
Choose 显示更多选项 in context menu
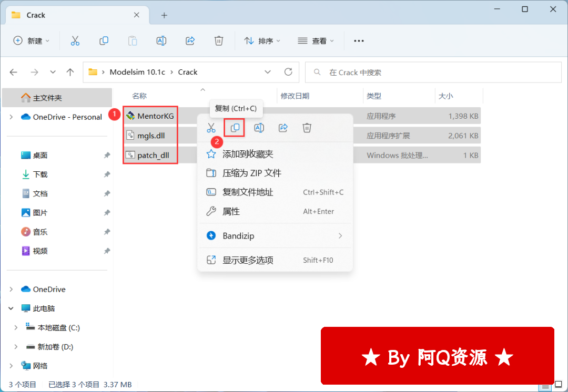point(275,260)
